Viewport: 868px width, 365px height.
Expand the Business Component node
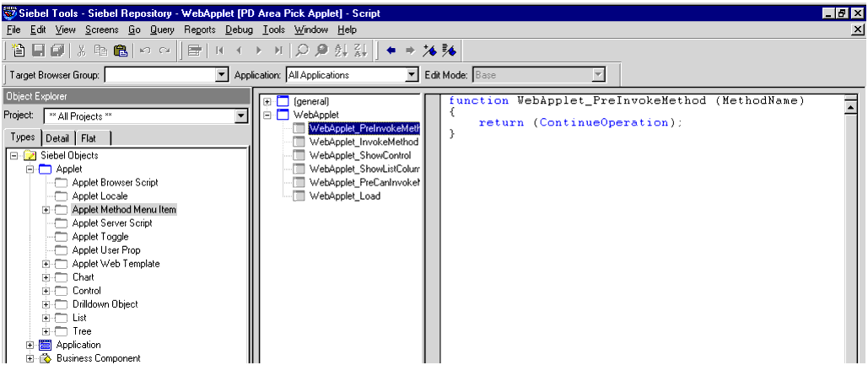tap(30, 358)
